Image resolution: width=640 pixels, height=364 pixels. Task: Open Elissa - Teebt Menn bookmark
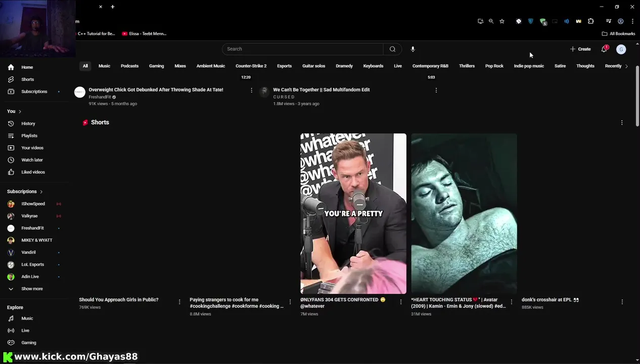tap(144, 34)
